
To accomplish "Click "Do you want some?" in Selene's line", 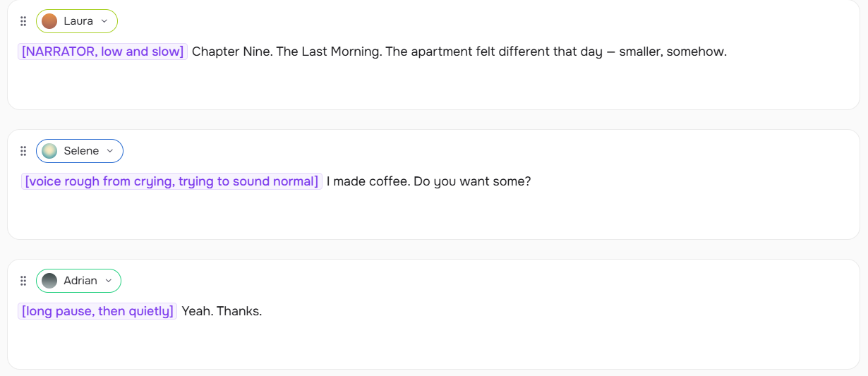I will [x=472, y=181].
